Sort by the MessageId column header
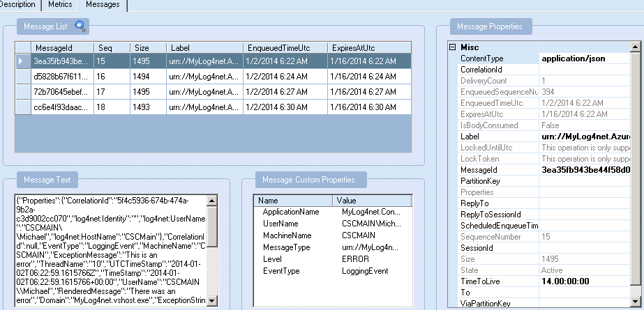This screenshot has height=310, width=644. 62,47
